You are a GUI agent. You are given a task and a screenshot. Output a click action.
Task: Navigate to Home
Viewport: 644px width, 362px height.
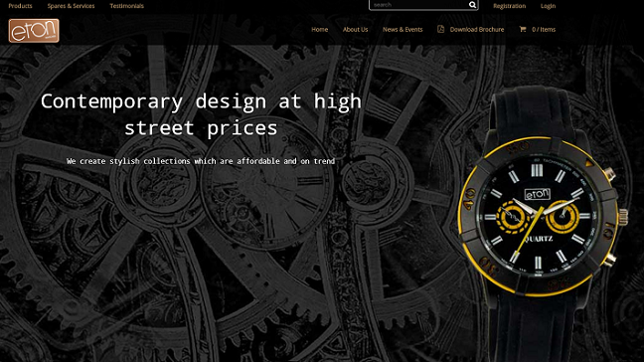pos(320,29)
